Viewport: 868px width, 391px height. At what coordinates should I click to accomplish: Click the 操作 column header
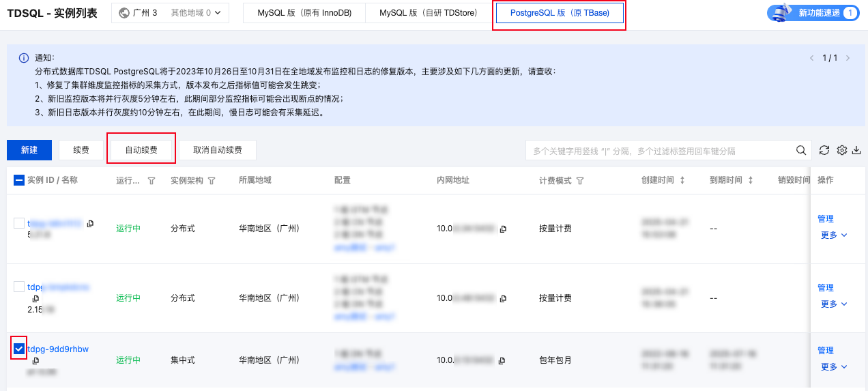(826, 180)
